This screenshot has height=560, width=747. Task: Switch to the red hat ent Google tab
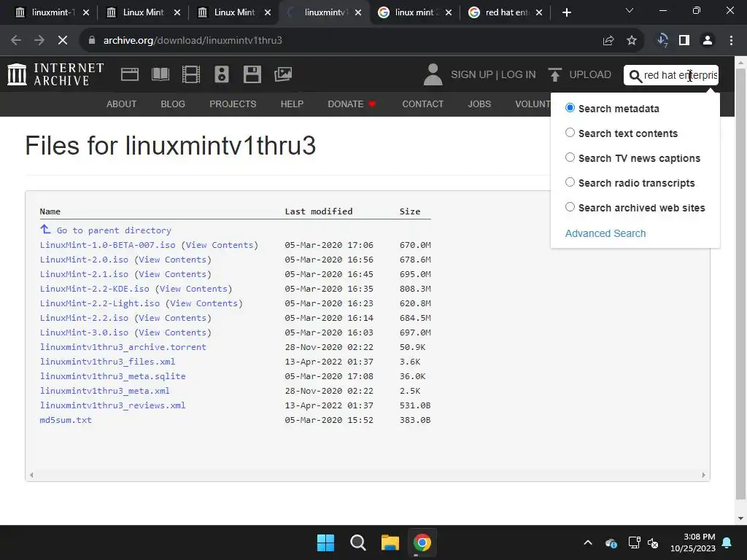point(506,12)
